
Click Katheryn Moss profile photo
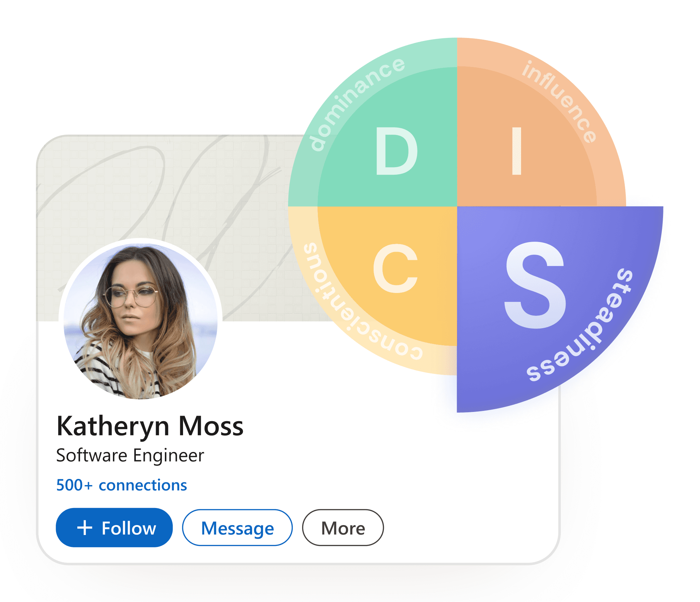(x=141, y=320)
